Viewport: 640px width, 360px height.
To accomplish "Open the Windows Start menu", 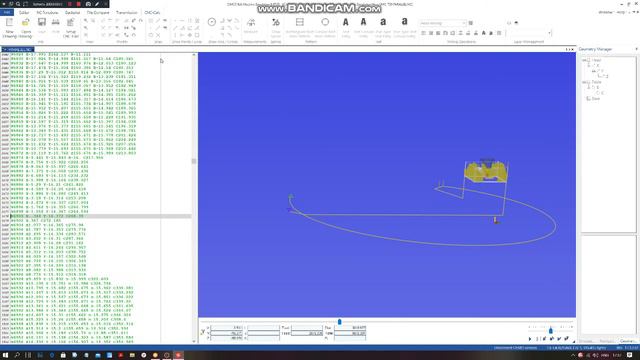I will coord(5,355).
